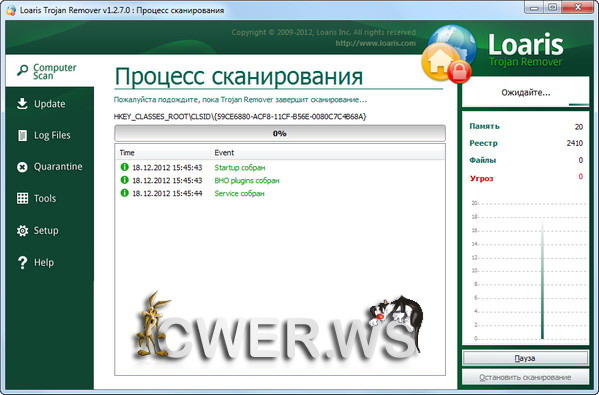Select the BHO plugins собран log row
The image size is (599, 395).
pos(280,180)
